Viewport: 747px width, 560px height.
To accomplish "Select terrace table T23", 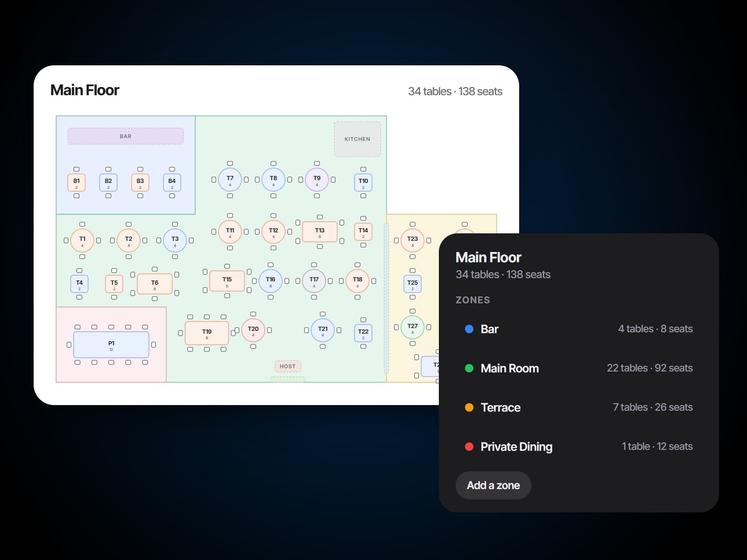I will coord(413,240).
